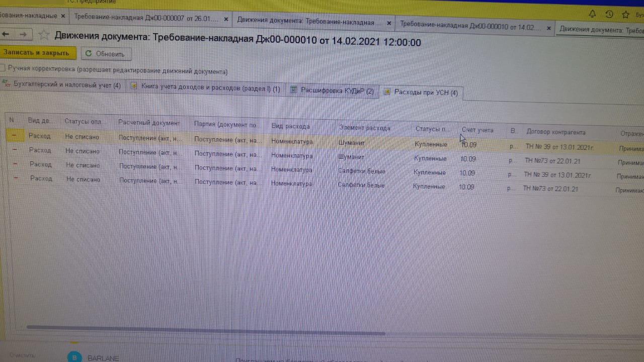Click the Расчетный документ column header

[x=148, y=123]
